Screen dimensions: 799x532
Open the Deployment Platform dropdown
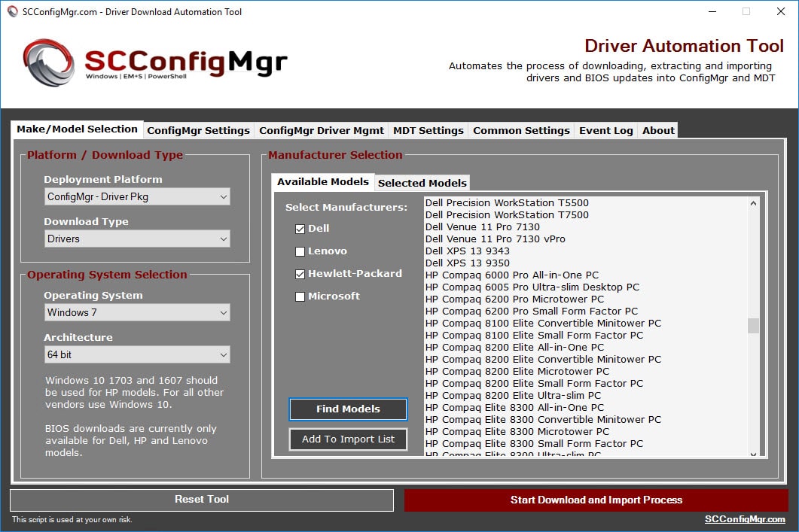[137, 197]
